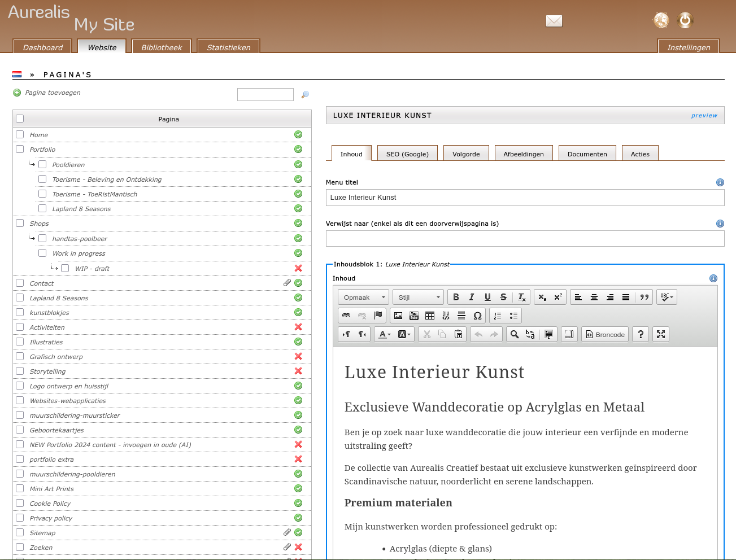Screen dimensions: 736x560
Task: Tick the select-all checkbox in Pagina header
Action: click(20, 118)
